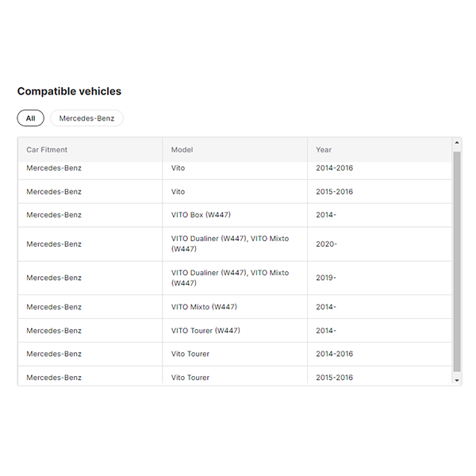Select the VITO Box (W447) model cell

201,215
